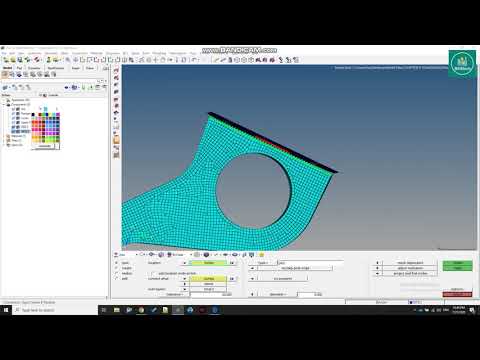Select the Model View icon in the browser
The width and height of the screenshot is (480, 360).
pyautogui.click(x=5, y=75)
